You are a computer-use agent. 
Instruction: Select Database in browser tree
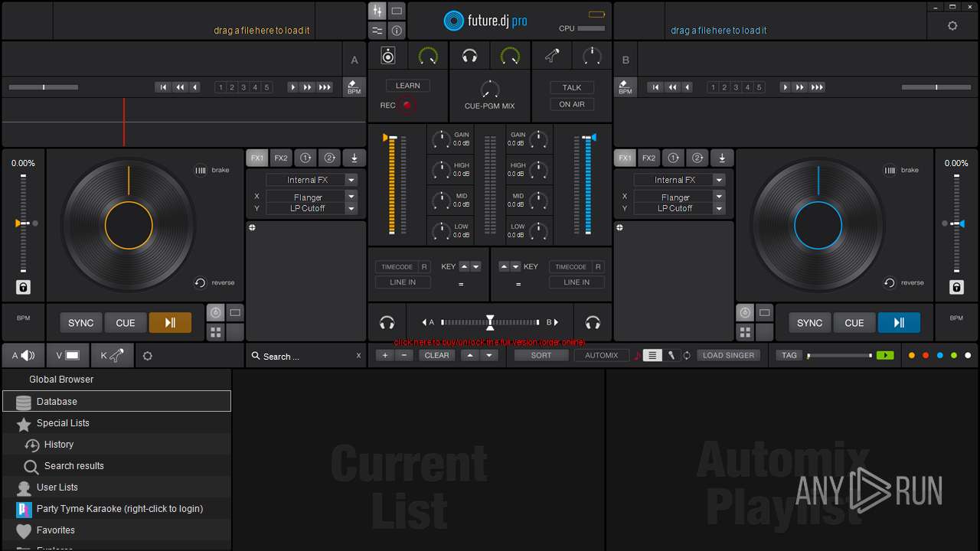(116, 401)
